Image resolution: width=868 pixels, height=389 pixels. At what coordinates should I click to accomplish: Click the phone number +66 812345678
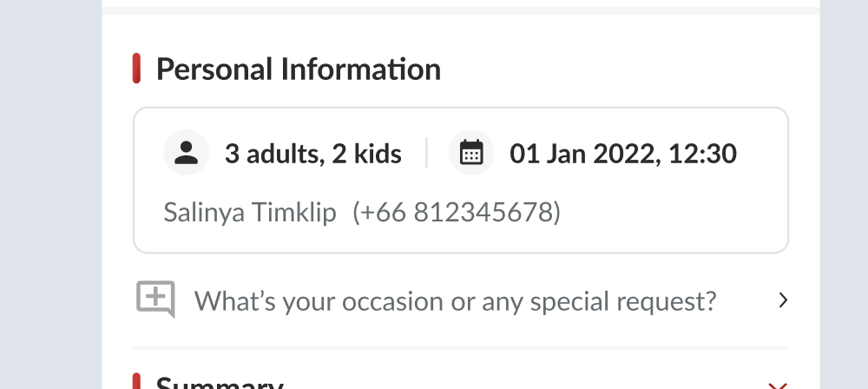457,212
